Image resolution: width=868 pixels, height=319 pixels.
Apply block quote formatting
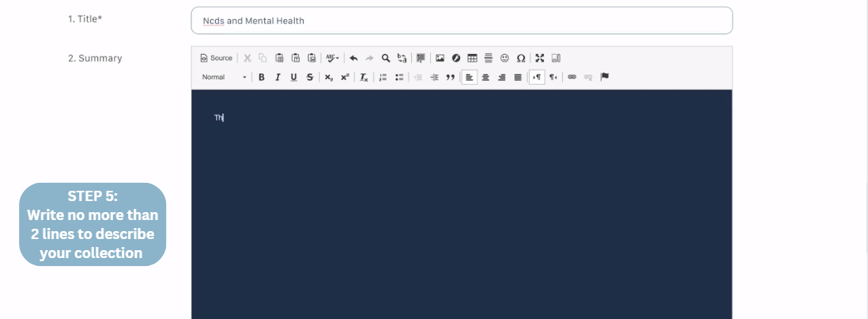pyautogui.click(x=451, y=77)
